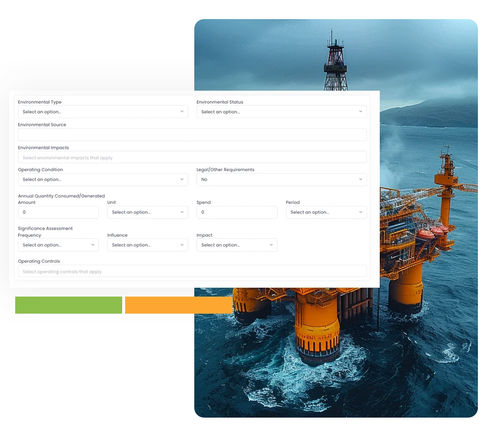The width and height of the screenshot is (499, 448).
Task: Click the 'Operating Controls' label
Action: (39, 261)
